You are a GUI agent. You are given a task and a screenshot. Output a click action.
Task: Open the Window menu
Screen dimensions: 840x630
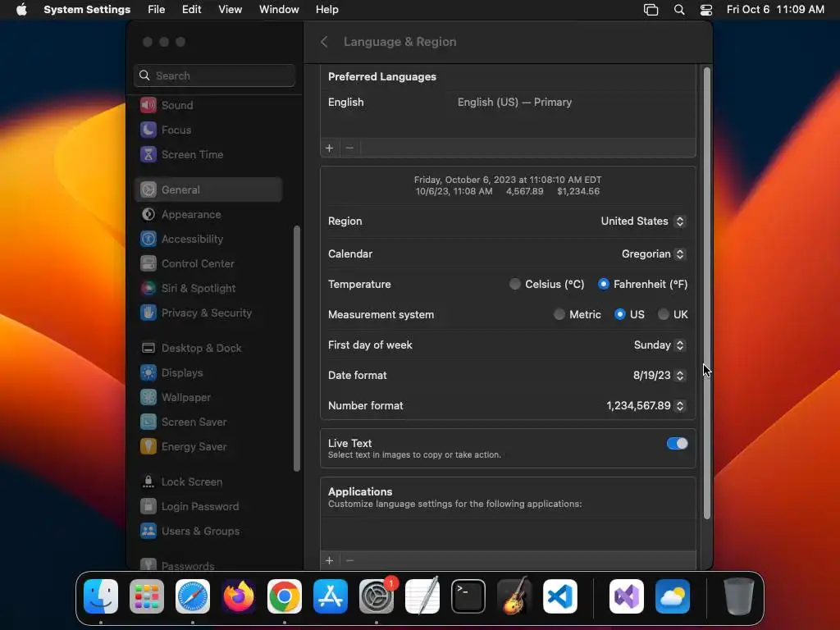(x=279, y=10)
